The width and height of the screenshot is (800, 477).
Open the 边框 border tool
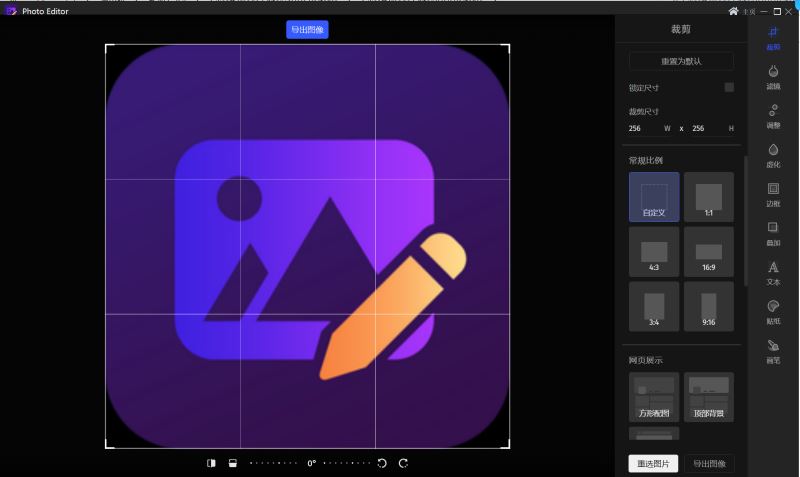coord(773,195)
